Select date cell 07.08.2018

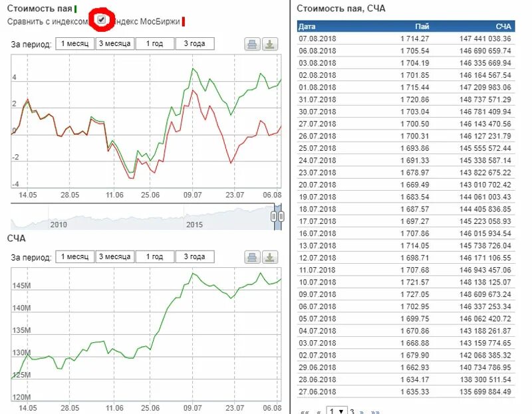click(317, 39)
